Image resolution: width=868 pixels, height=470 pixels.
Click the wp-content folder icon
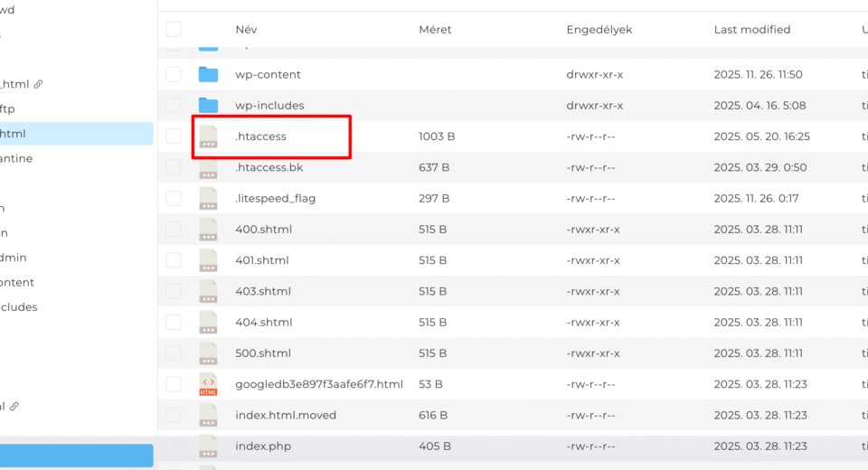(x=209, y=74)
